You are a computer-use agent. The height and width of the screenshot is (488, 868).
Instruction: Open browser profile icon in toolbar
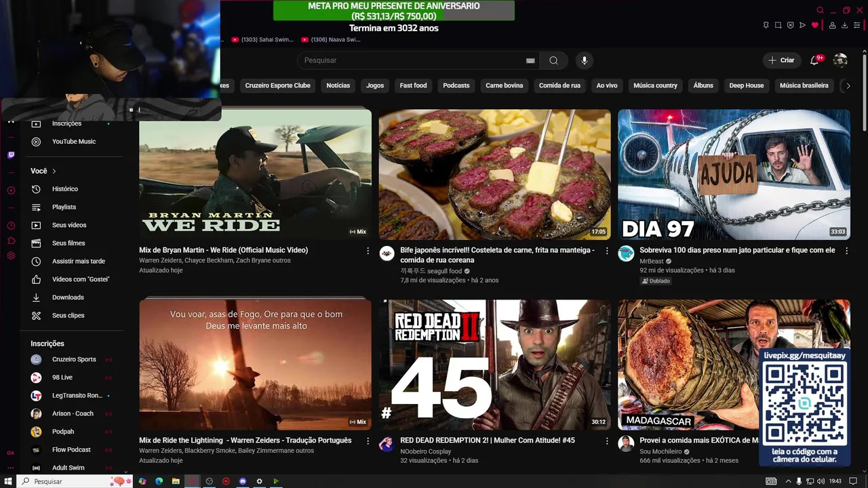832,25
